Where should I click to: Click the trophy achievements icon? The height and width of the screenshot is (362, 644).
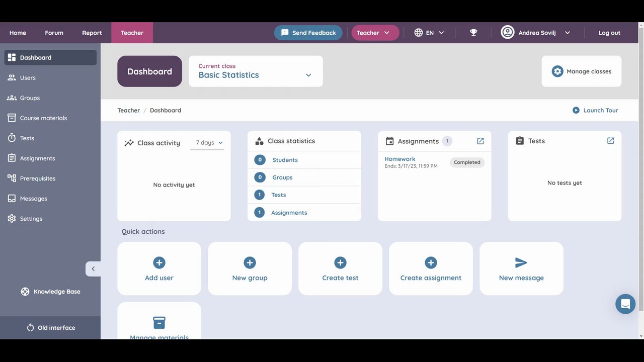pos(473,33)
